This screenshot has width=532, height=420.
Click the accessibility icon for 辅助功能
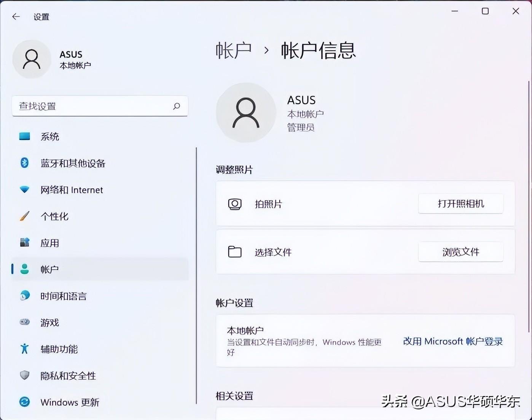click(25, 349)
